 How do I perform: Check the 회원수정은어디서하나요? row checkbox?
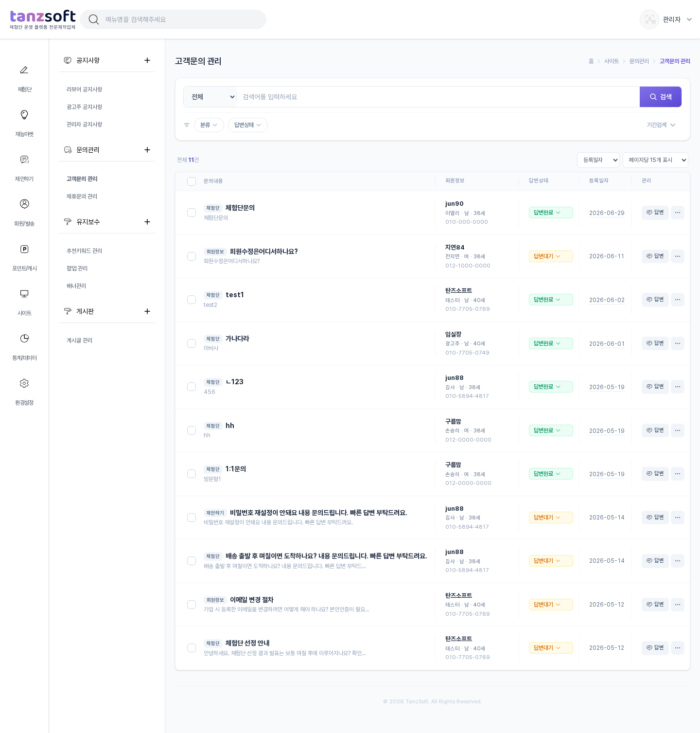tap(192, 256)
